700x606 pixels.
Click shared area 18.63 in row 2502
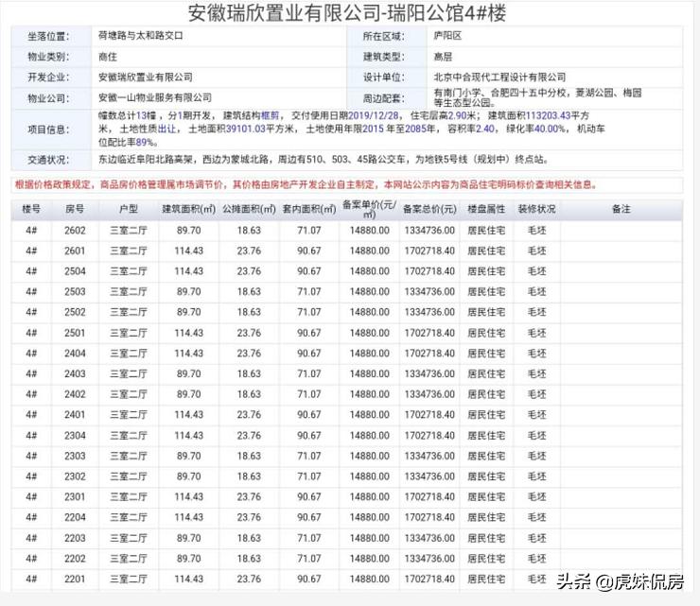249,312
